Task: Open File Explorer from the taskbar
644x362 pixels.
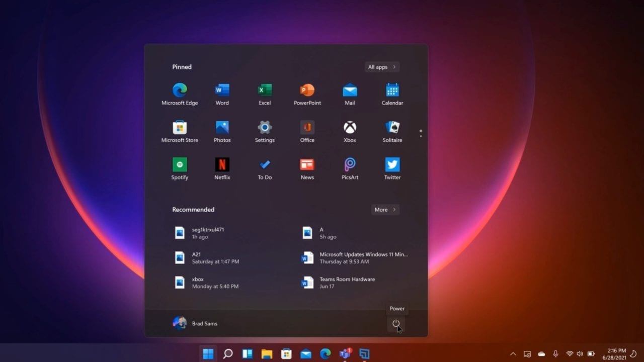Action: (267, 354)
